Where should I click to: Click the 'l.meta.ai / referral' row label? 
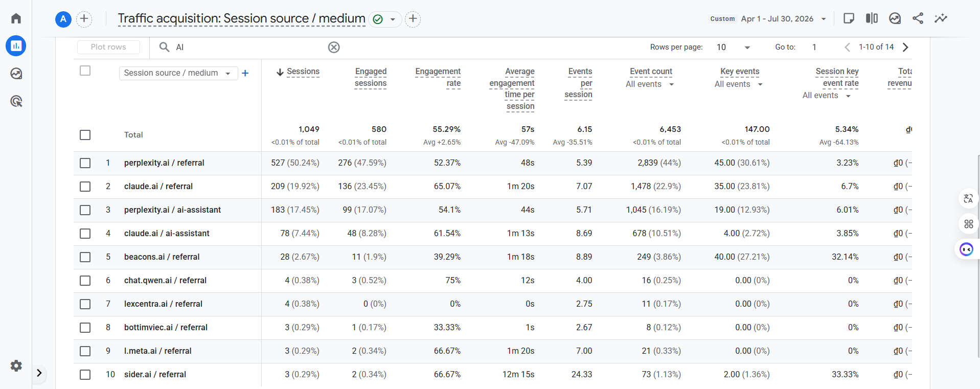point(157,351)
